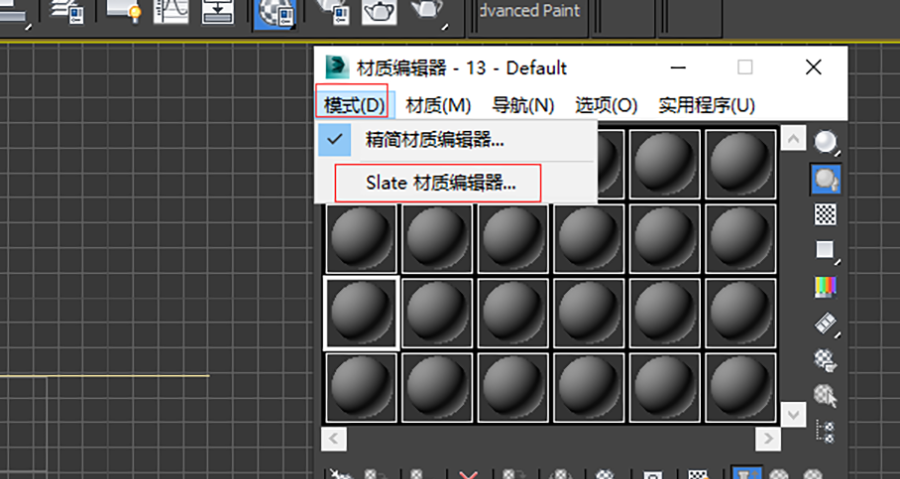Select third row fourth sample sphere
The width and height of the screenshot is (900, 479).
(x=588, y=313)
